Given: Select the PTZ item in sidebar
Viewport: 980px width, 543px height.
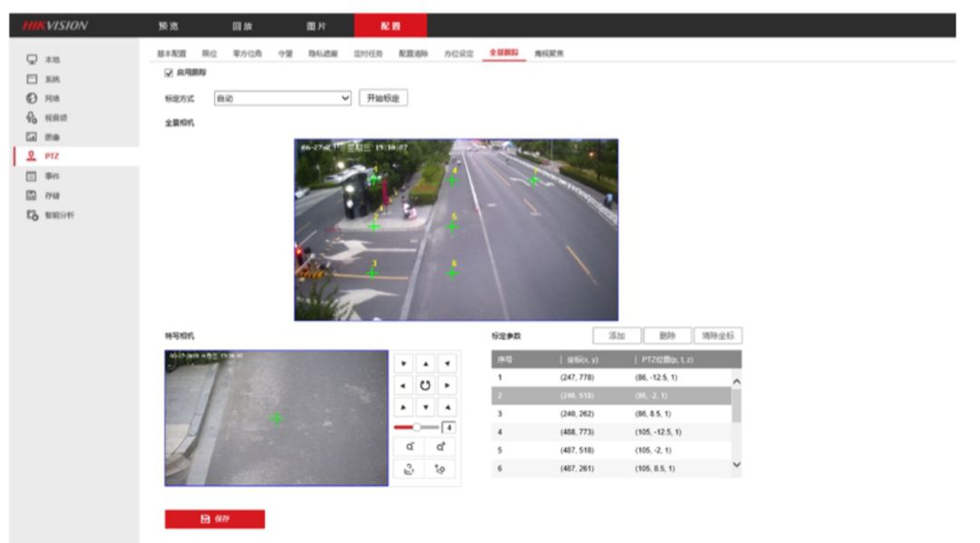Looking at the screenshot, I should coord(51,156).
